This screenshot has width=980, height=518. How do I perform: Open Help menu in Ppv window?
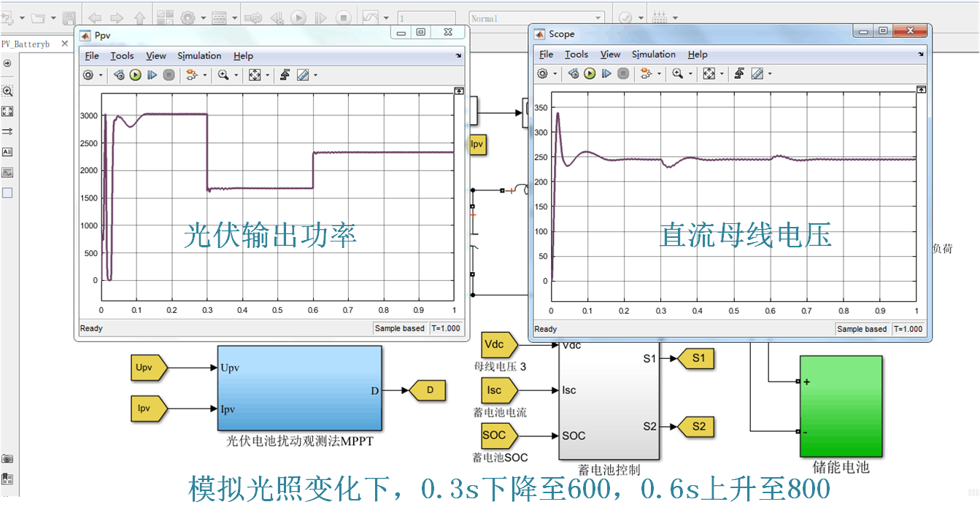(243, 55)
